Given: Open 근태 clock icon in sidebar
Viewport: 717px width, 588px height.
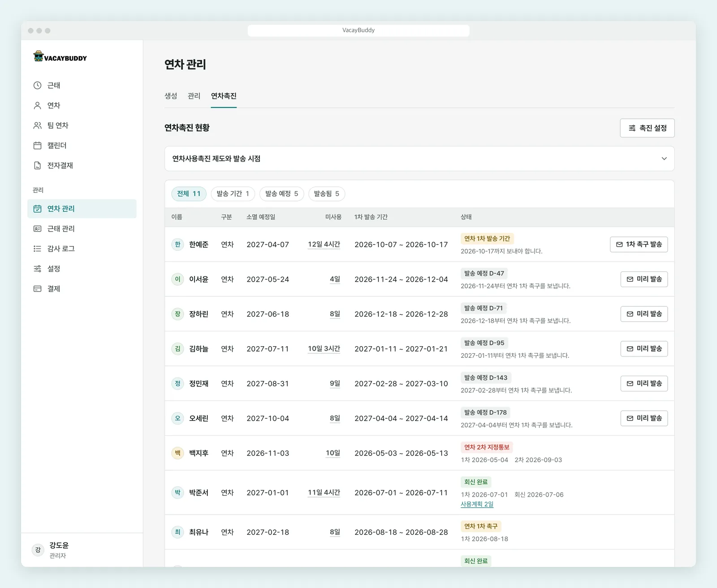Looking at the screenshot, I should (x=38, y=86).
